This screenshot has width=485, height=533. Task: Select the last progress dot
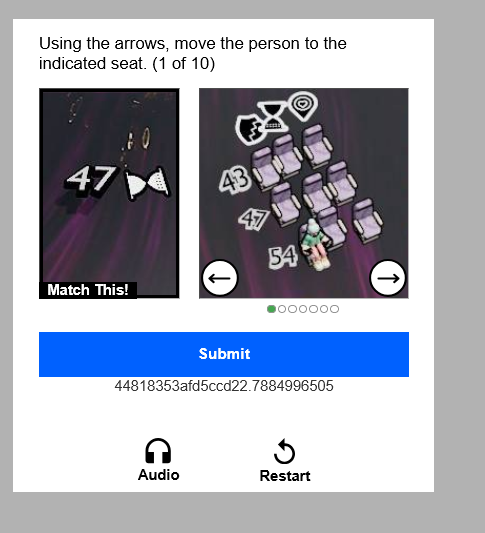(x=334, y=309)
